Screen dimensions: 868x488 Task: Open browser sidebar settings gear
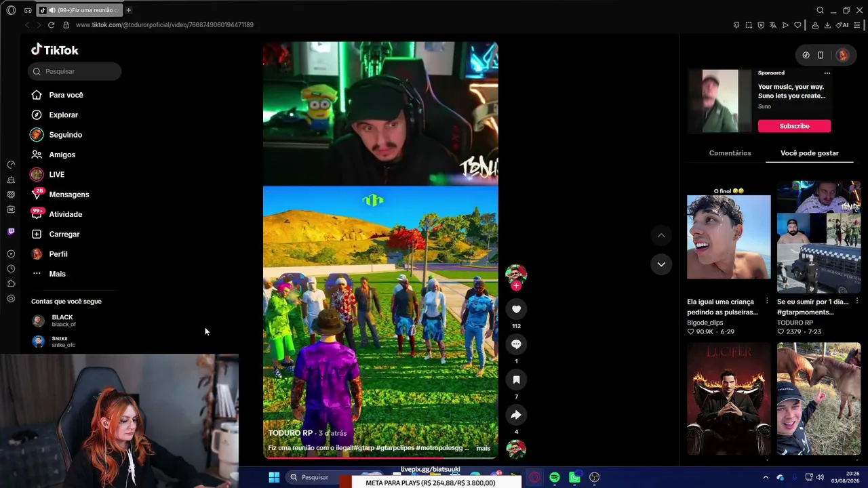[11, 299]
